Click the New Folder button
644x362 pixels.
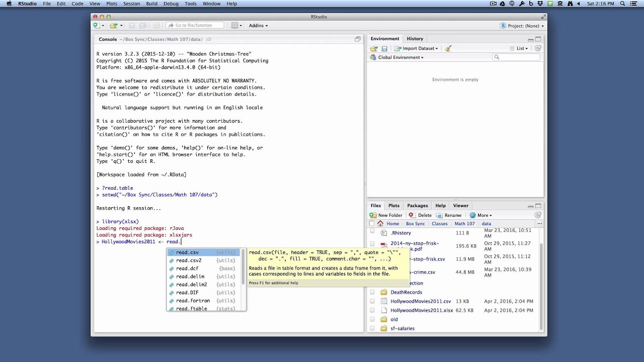[386, 215]
